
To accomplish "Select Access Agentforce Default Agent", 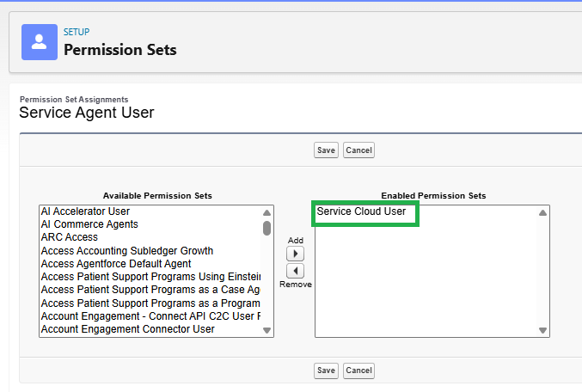I will click(x=150, y=264).
